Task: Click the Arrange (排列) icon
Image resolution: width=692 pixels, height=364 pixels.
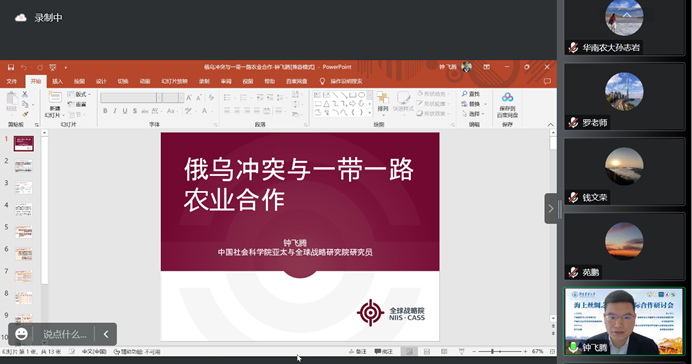Action: coord(383,98)
